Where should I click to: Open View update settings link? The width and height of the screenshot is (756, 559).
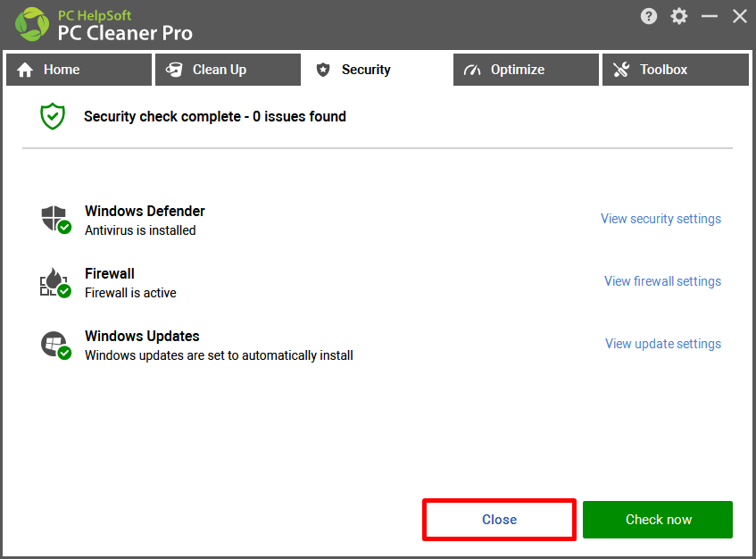coord(663,344)
